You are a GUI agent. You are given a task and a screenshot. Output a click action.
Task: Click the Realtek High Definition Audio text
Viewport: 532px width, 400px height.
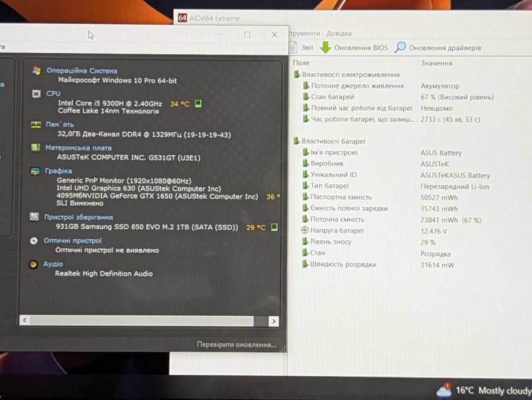tap(104, 274)
